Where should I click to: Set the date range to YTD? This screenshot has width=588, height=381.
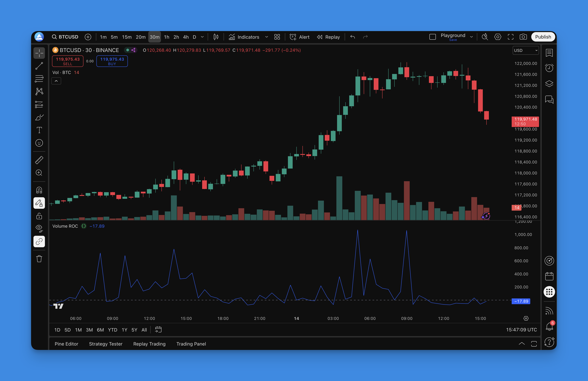point(112,330)
